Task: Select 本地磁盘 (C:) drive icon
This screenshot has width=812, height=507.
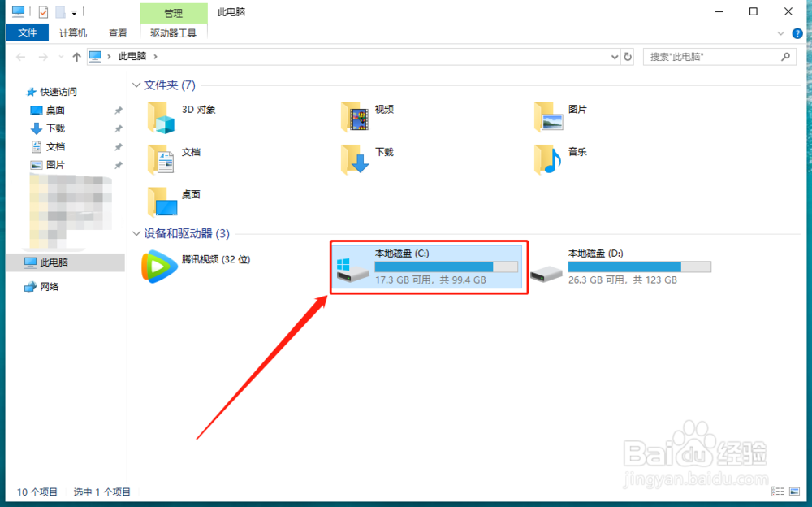Action: [352, 270]
